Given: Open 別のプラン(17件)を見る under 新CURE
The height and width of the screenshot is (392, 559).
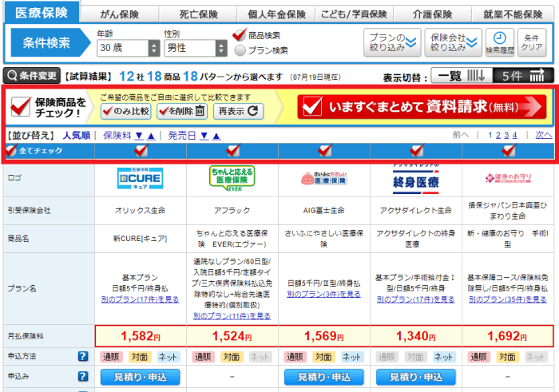Looking at the screenshot, I should [x=140, y=299].
